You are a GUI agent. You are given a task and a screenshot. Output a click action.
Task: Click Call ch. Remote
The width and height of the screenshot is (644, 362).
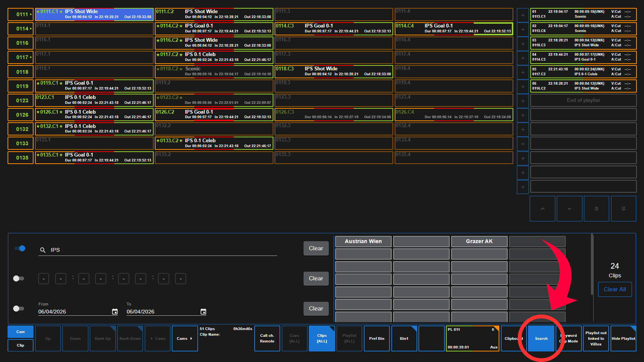click(x=267, y=339)
